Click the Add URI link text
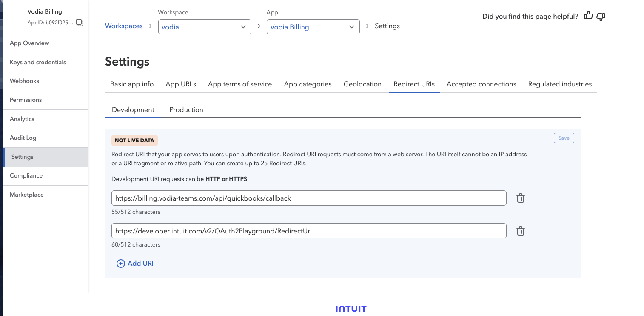644x316 pixels. (x=140, y=264)
